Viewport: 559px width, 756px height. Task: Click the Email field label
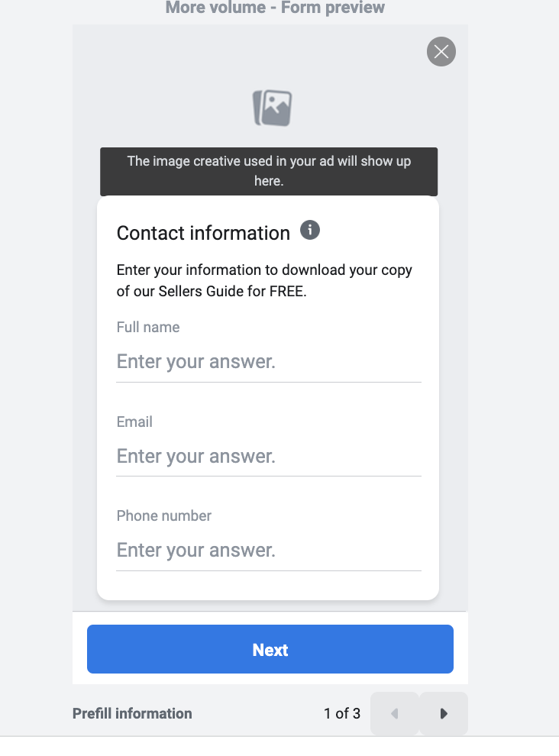(x=134, y=422)
